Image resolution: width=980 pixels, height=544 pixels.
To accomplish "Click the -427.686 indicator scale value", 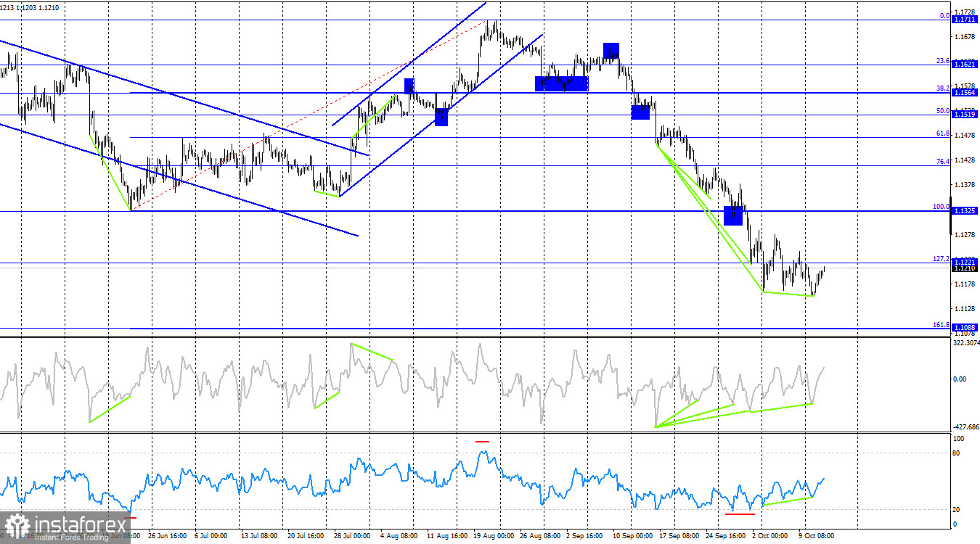I will 966,427.
